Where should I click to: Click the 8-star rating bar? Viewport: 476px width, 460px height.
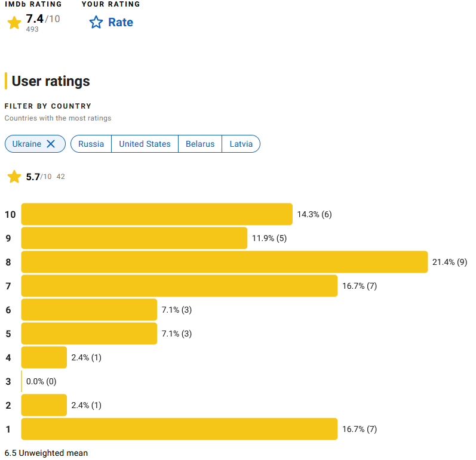[224, 262]
